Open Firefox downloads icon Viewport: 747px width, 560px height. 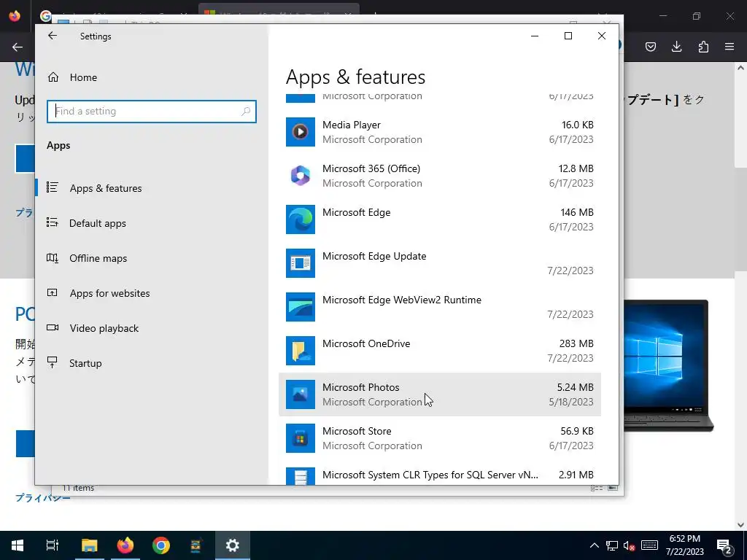point(676,47)
